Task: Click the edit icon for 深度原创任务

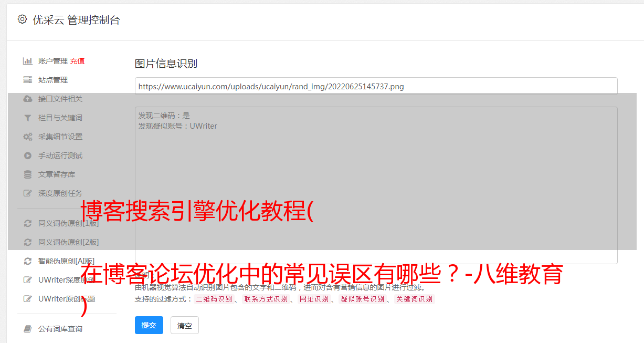Action: pos(28,193)
